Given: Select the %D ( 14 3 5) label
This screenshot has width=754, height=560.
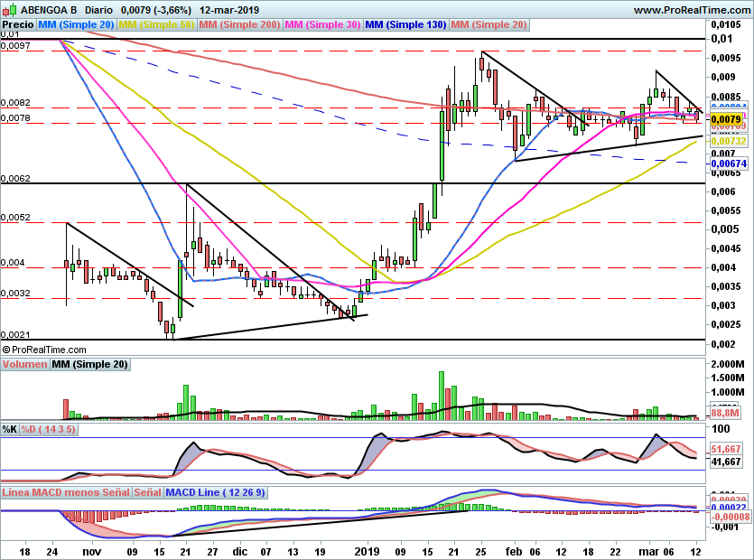Looking at the screenshot, I should (49, 429).
